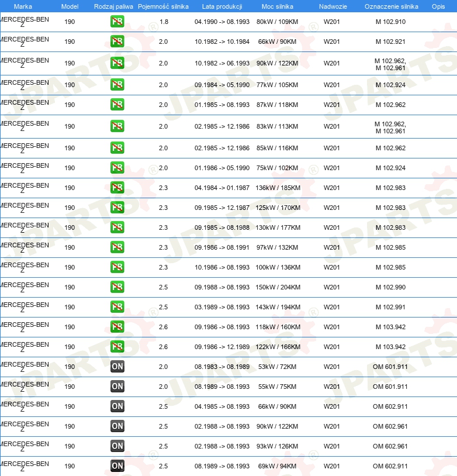
Task: Click Mercedes-Benz brand in M 102.910 row
Action: click(x=25, y=22)
